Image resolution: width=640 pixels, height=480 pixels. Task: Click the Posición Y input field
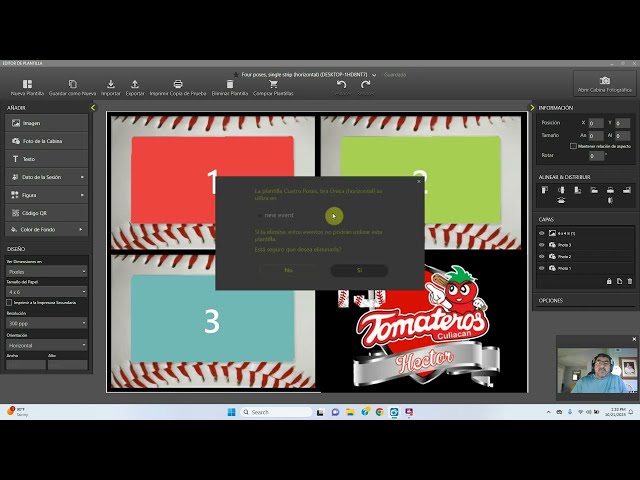pos(622,123)
